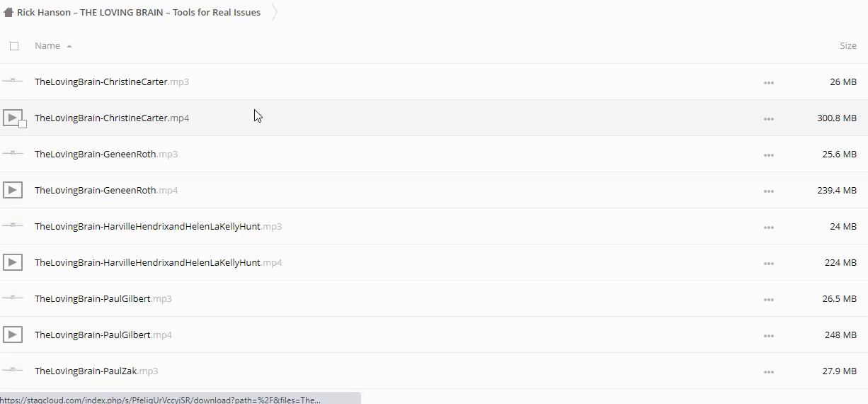Open more options for TheLovingBrain-PaulZak.mp3
This screenshot has height=404, width=868.
click(768, 371)
